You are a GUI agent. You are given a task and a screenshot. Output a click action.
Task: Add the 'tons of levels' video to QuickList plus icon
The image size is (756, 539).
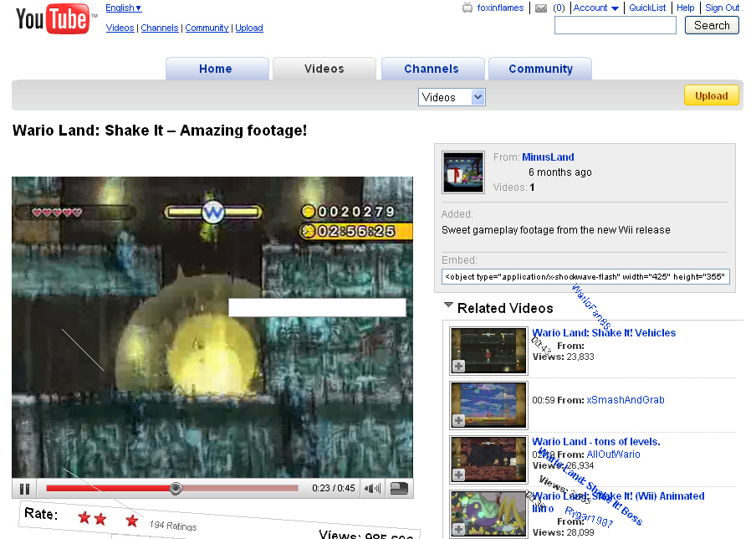[x=458, y=475]
